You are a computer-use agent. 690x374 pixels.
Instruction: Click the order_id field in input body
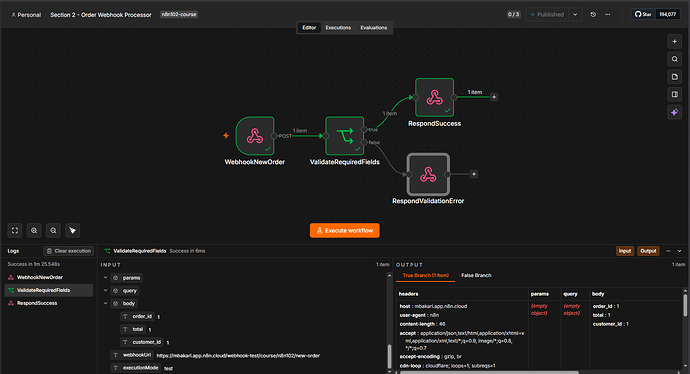[x=138, y=316]
